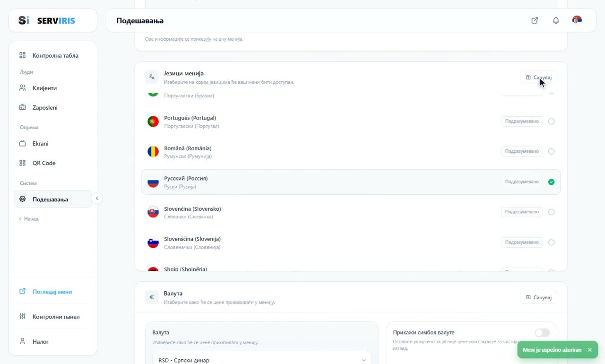Select the Slovenčina (Slovensko) radio button

pyautogui.click(x=551, y=212)
